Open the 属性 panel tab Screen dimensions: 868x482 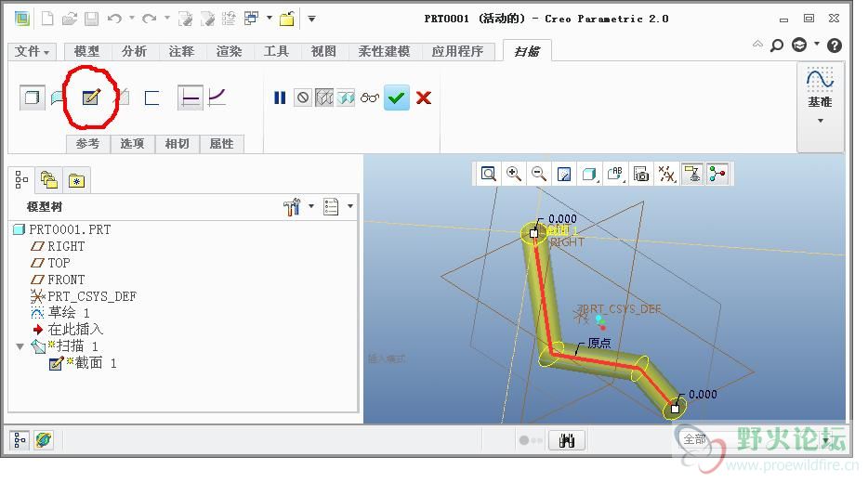pyautogui.click(x=221, y=144)
